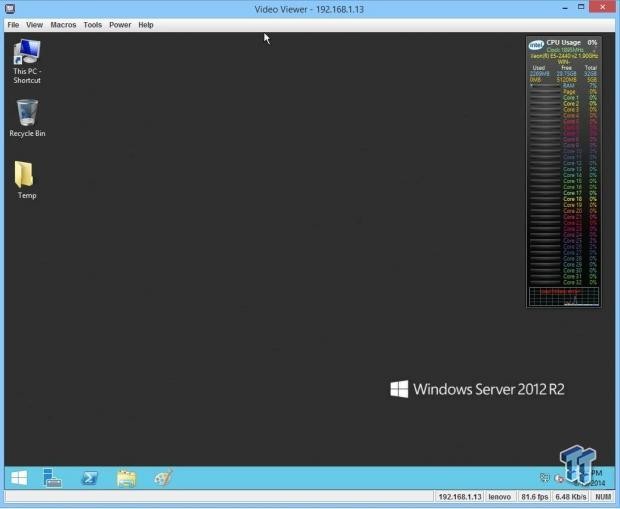Click the Action Center flag tray icon

pos(558,479)
